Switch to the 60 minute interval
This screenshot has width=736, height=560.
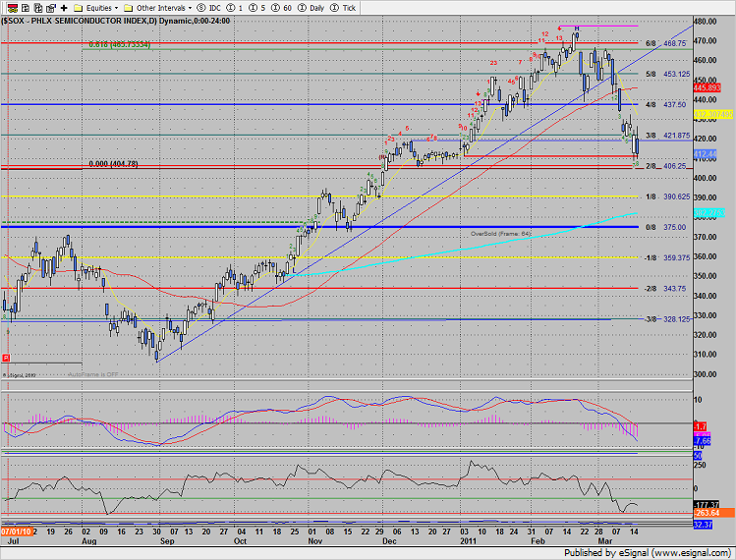click(x=281, y=8)
